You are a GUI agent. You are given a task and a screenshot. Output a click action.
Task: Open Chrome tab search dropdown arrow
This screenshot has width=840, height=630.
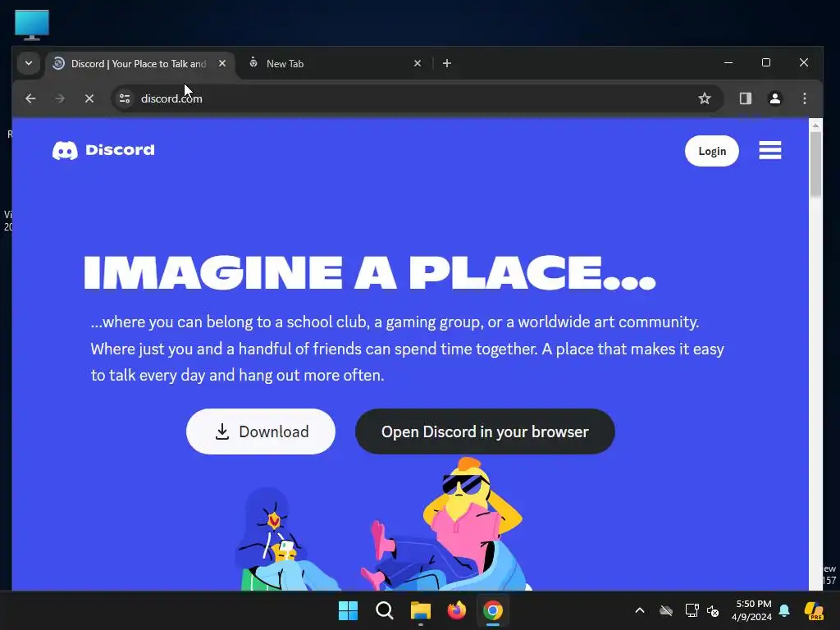tap(29, 63)
